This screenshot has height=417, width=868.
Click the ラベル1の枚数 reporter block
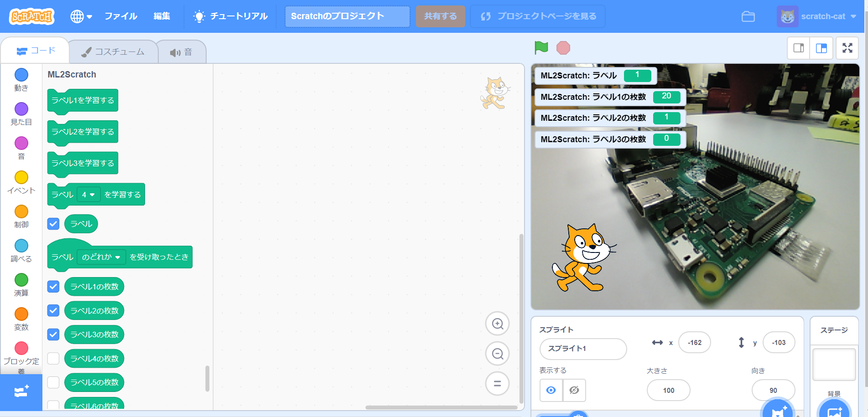94,287
